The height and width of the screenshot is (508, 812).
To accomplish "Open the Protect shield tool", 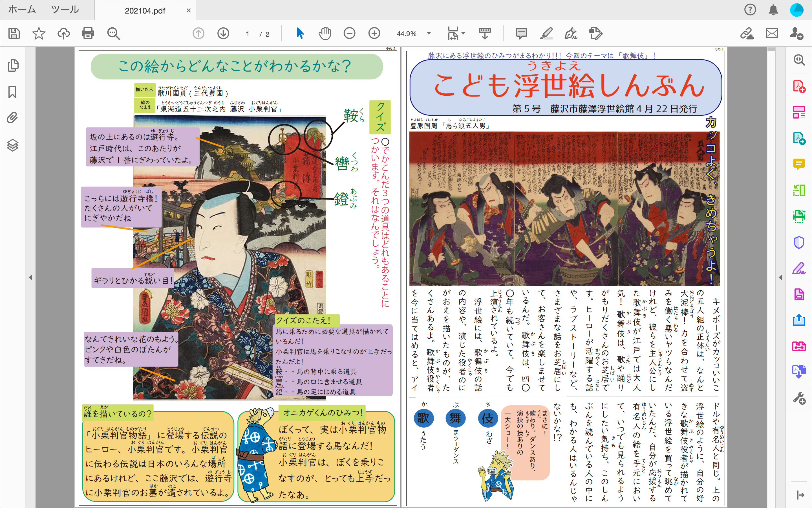I will pyautogui.click(x=799, y=242).
